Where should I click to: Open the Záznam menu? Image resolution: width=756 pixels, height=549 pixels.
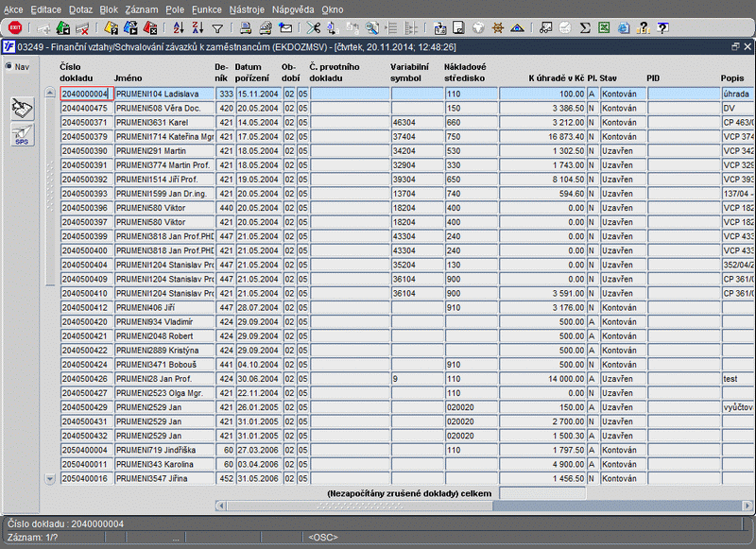(x=142, y=9)
